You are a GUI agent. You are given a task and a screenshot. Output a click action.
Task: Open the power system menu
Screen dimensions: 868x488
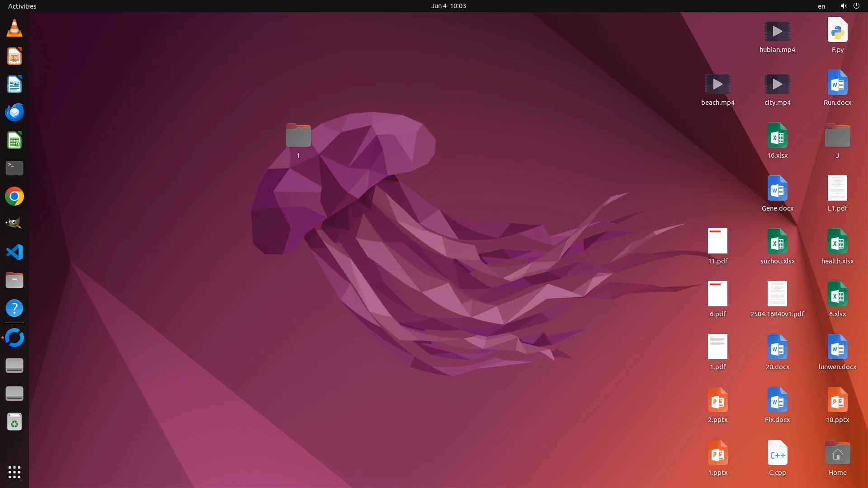click(x=856, y=6)
